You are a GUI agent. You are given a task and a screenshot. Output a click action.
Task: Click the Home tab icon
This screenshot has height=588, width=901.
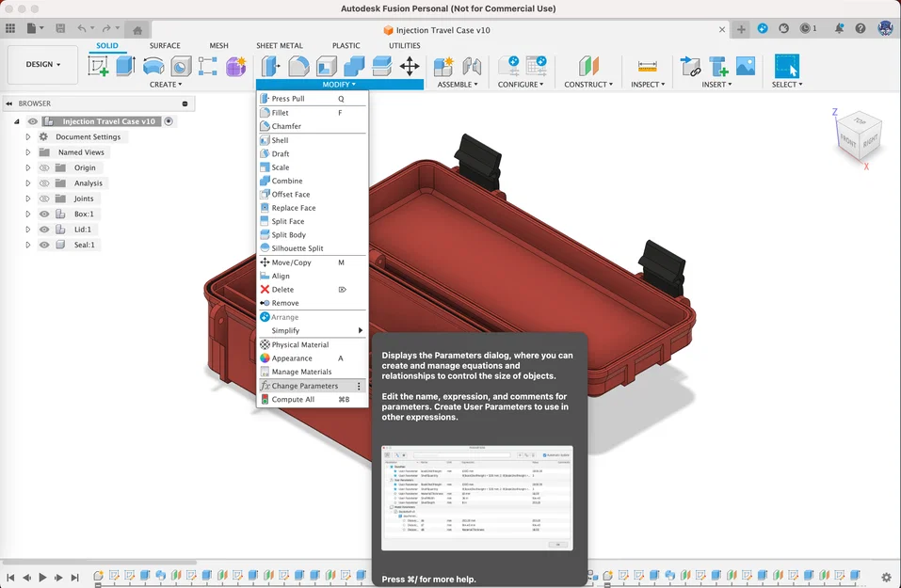point(137,30)
